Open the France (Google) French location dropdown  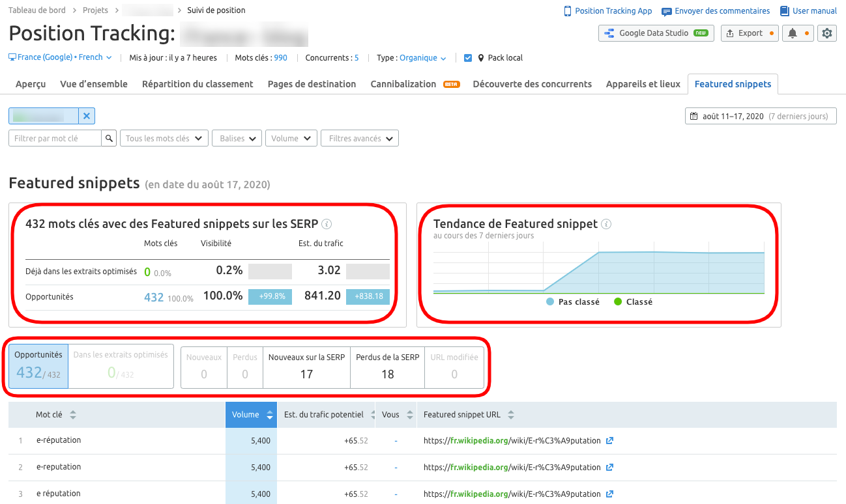coord(60,58)
